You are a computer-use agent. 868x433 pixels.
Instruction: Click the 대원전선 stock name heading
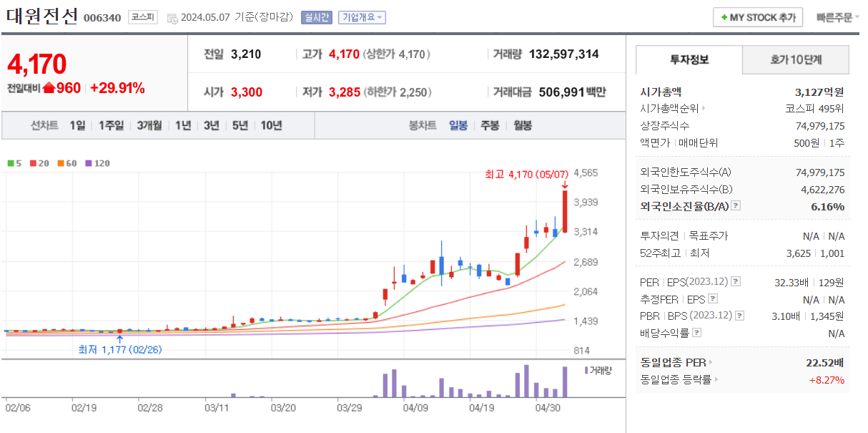(x=41, y=16)
